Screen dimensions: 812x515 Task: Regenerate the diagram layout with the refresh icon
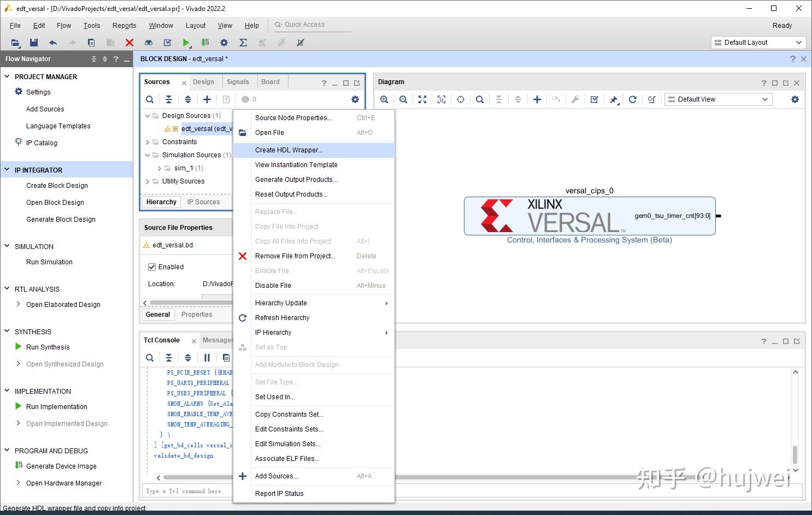pyautogui.click(x=632, y=99)
